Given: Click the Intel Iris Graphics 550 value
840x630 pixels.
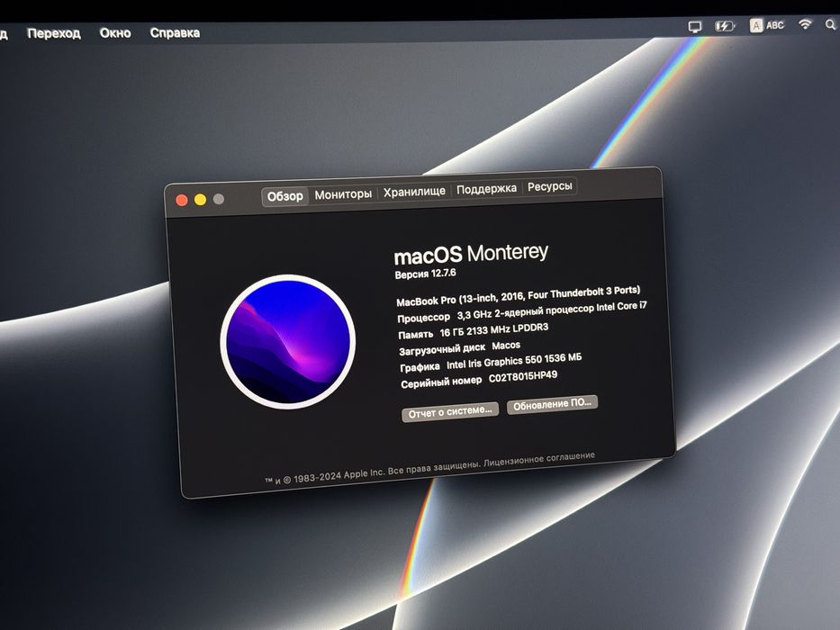Looking at the screenshot, I should tap(514, 361).
